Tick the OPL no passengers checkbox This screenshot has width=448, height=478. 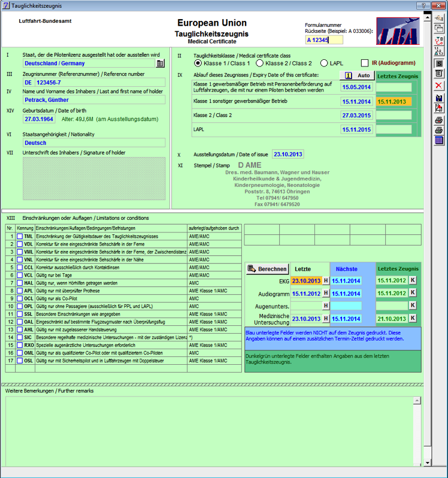20,306
